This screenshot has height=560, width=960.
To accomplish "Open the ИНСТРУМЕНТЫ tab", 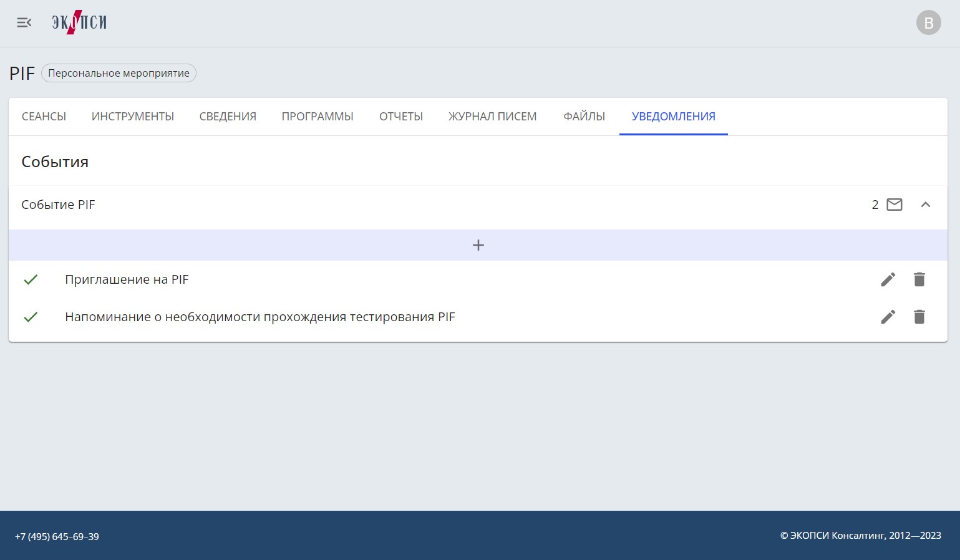I will (133, 117).
